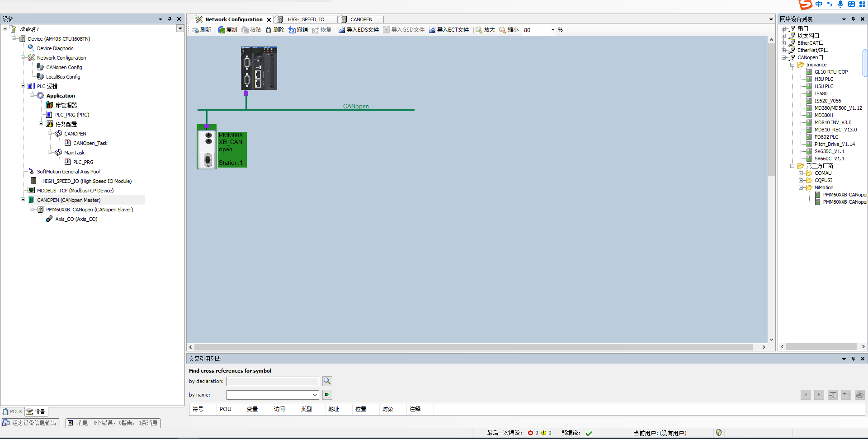The width and height of the screenshot is (868, 439).
Task: Select MD380H device entry
Action: click(x=824, y=115)
